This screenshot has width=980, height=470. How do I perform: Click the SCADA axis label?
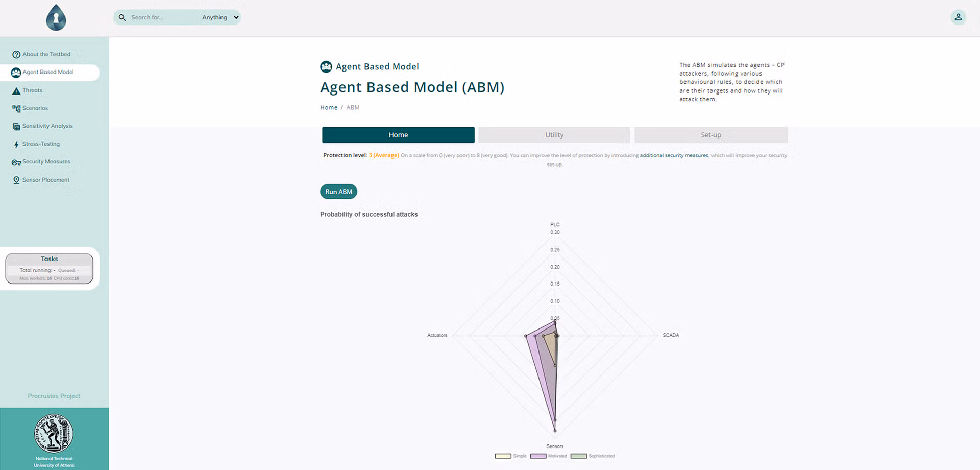click(x=671, y=336)
